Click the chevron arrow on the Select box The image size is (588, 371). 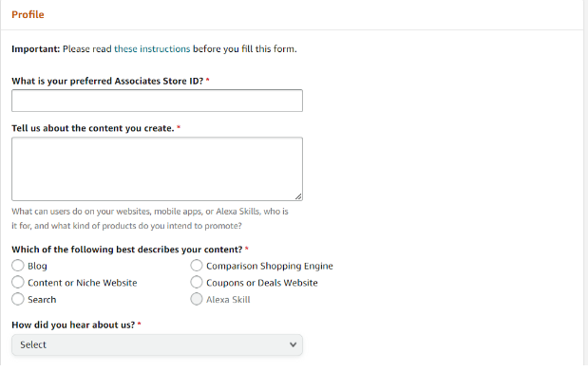pyautogui.click(x=293, y=344)
